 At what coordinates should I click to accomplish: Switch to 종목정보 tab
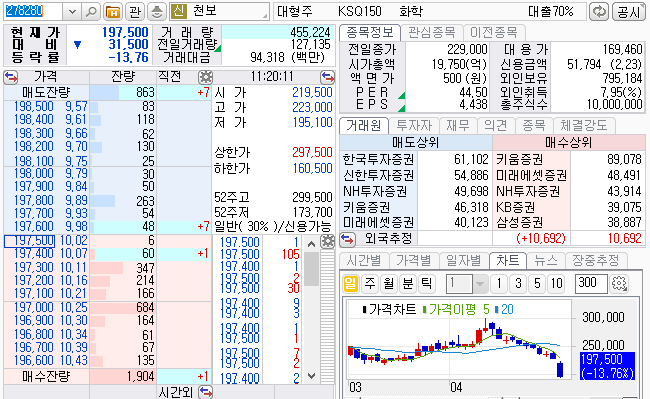coord(370,32)
